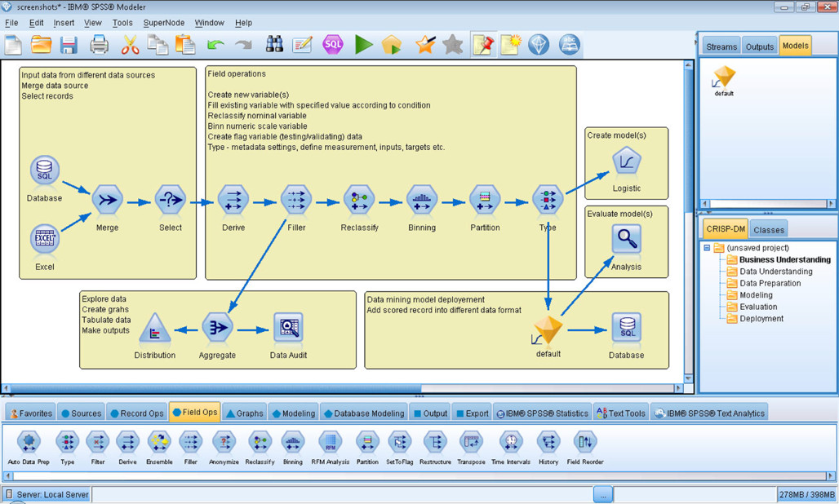Switch to the Classes tab
This screenshot has height=504, width=839.
point(768,230)
